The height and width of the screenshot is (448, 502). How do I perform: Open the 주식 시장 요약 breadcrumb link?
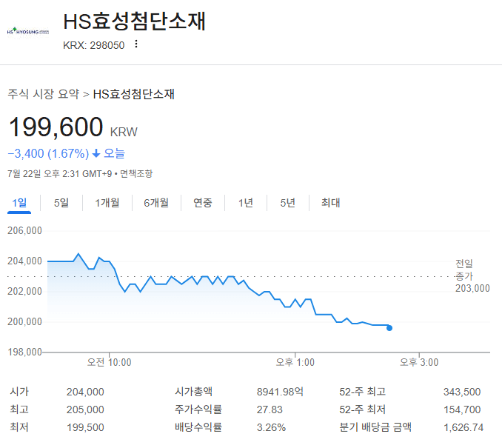(44, 94)
